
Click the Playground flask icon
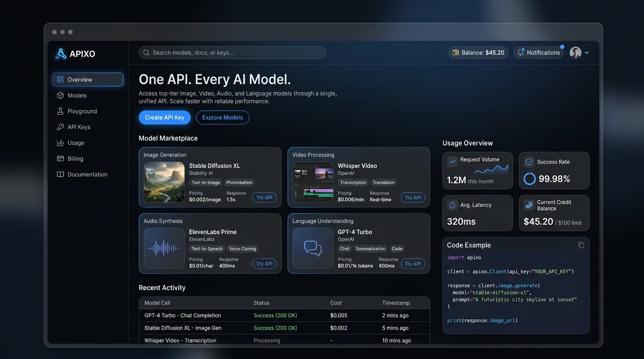click(x=60, y=111)
